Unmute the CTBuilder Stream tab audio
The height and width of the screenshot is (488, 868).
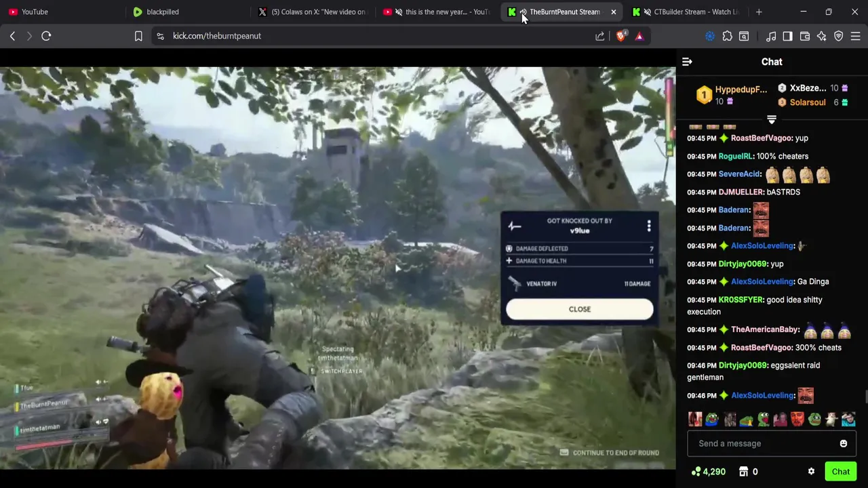648,12
